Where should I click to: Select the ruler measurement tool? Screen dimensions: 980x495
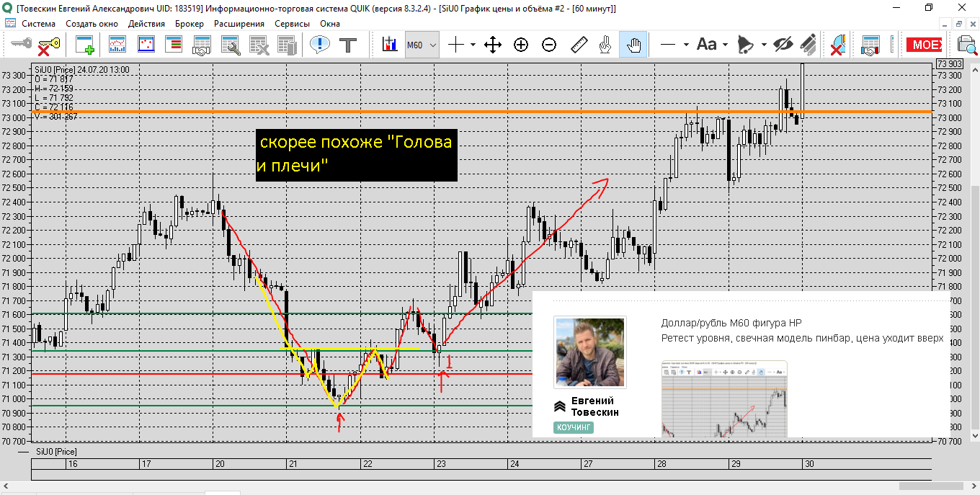tap(579, 45)
